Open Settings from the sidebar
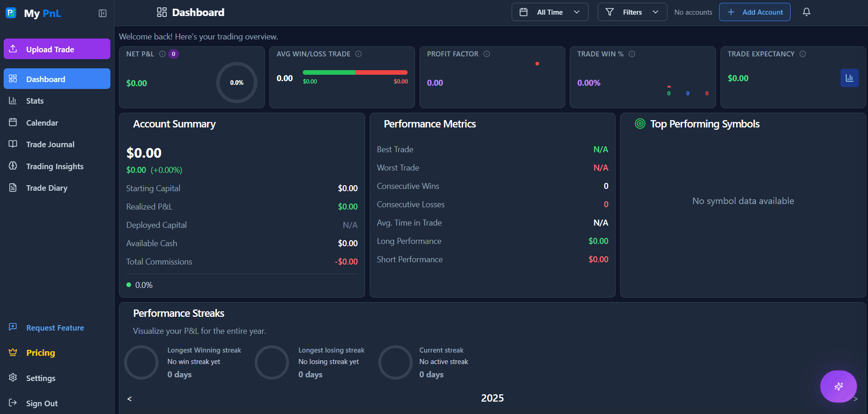The image size is (868, 414). click(40, 378)
